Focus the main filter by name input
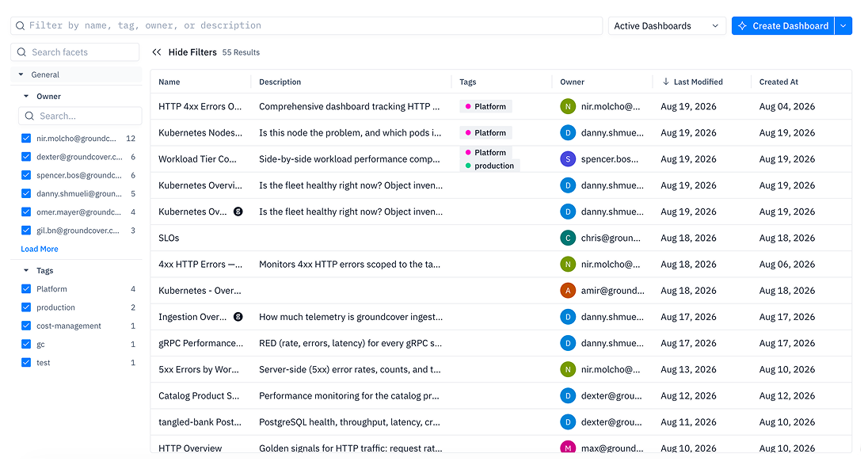Image resolution: width=868 pixels, height=469 pixels. [x=306, y=25]
